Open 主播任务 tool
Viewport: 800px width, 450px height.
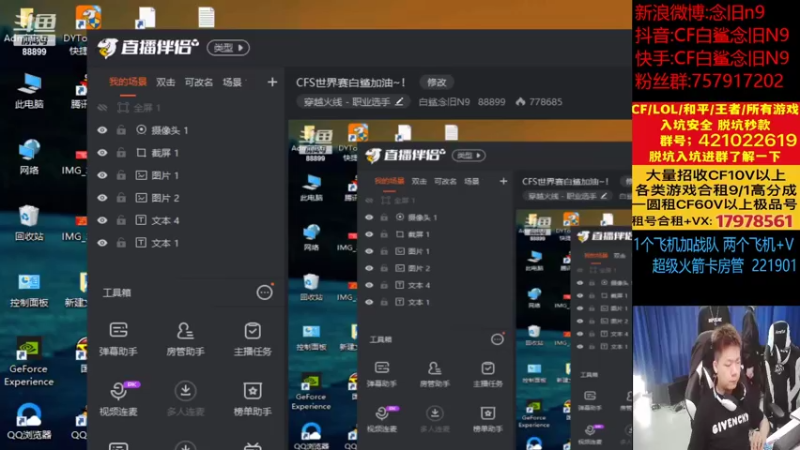[253, 339]
